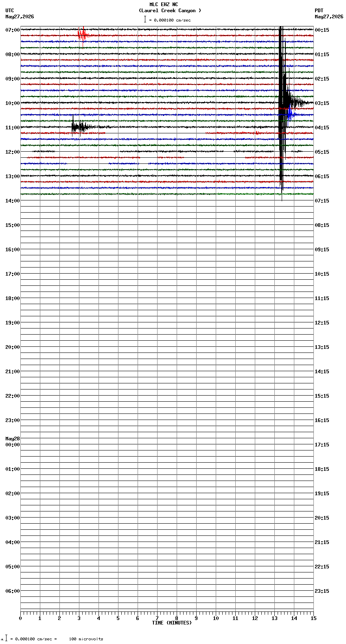The width and height of the screenshot is (346, 644).
Task: Select the 01:15 PDT time label
Action: (x=322, y=54)
